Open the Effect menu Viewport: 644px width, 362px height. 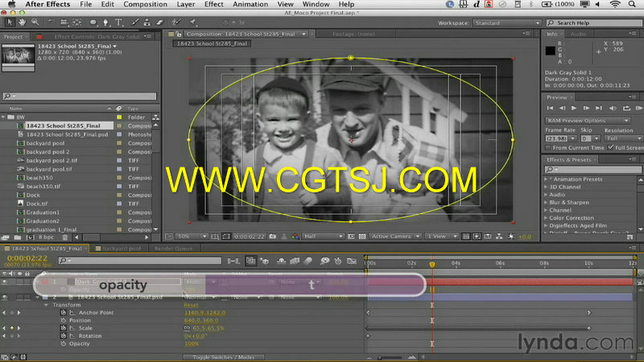pos(214,4)
